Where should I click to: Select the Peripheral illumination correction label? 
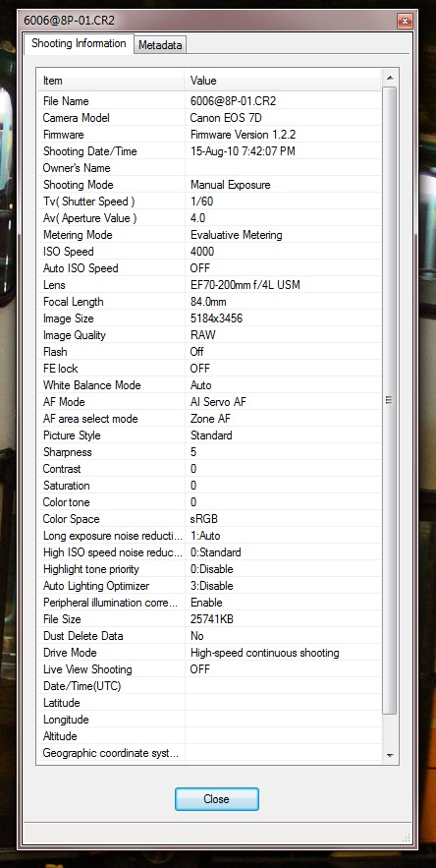pyautogui.click(x=111, y=603)
